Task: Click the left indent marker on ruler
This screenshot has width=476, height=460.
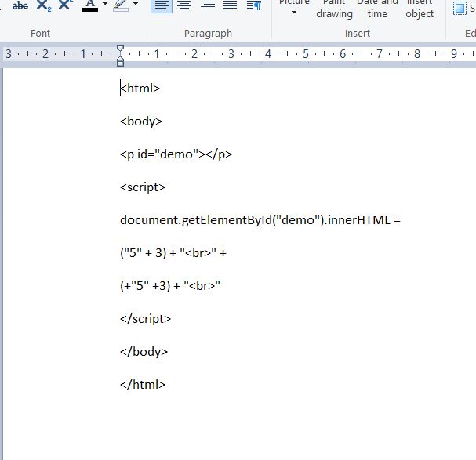Action: [x=120, y=63]
